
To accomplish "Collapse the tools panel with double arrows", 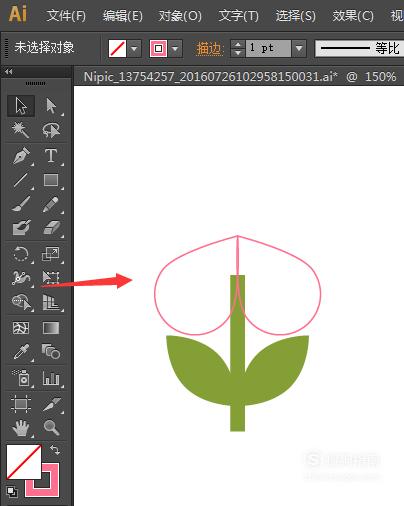I will tap(9, 71).
